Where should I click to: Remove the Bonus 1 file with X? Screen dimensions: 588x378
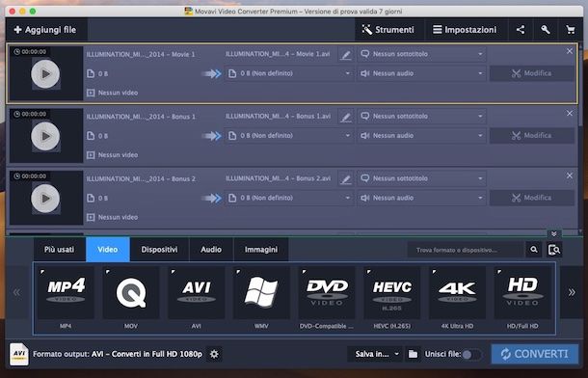(570, 113)
